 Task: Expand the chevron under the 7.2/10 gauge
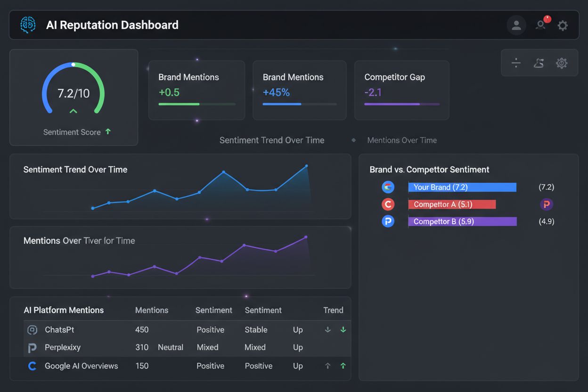73,111
